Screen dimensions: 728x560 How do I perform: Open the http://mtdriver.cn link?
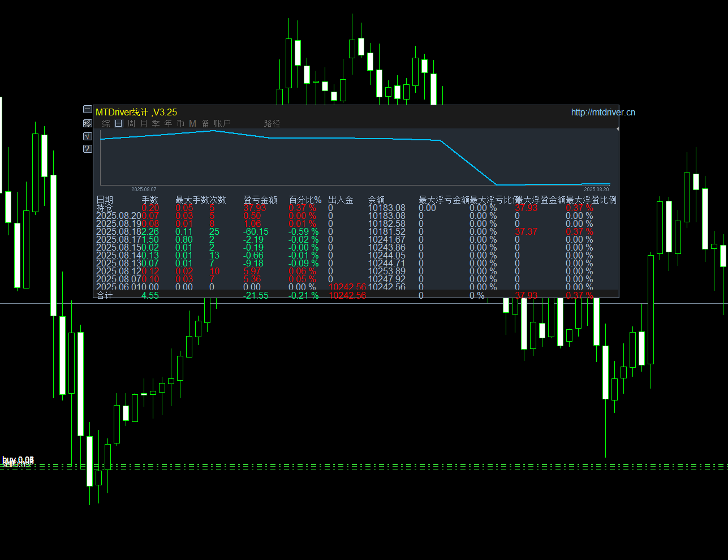[x=602, y=112]
